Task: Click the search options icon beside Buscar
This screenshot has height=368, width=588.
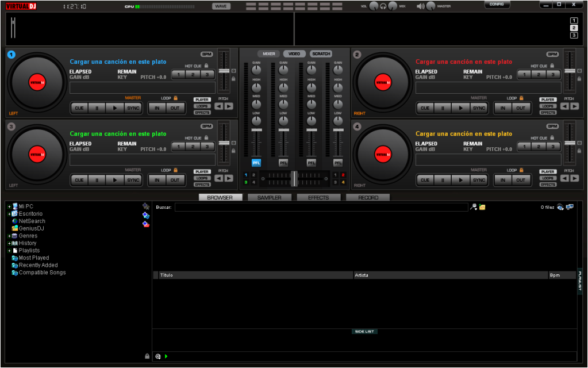Action: [474, 207]
